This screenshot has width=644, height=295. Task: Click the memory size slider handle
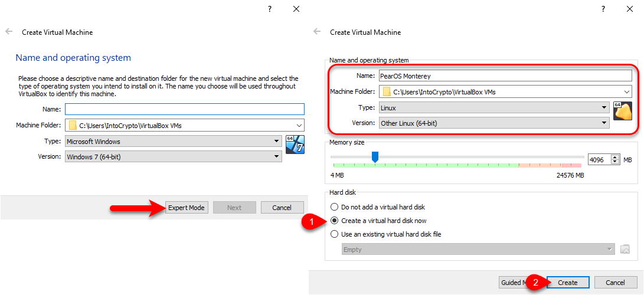tap(375, 157)
